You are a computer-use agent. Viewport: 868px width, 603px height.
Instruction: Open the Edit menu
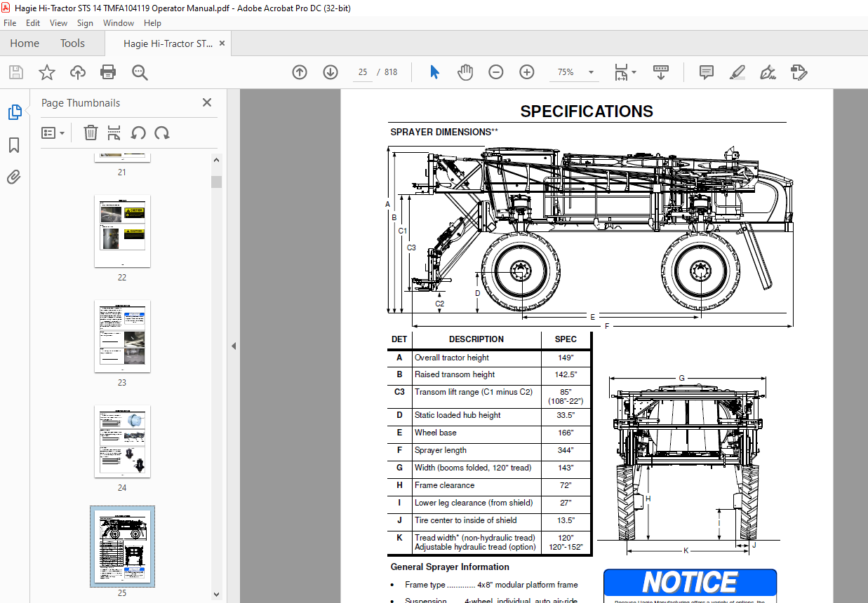[x=33, y=23]
